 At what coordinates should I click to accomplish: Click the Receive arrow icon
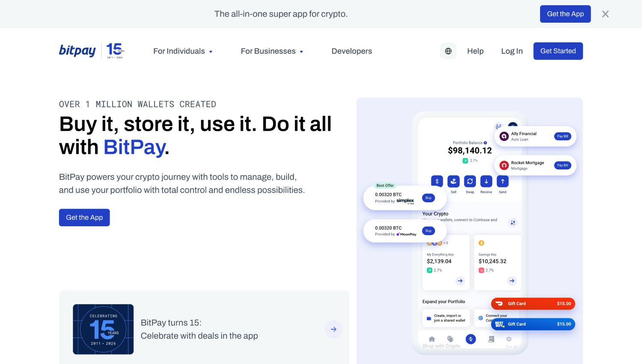tap(486, 181)
